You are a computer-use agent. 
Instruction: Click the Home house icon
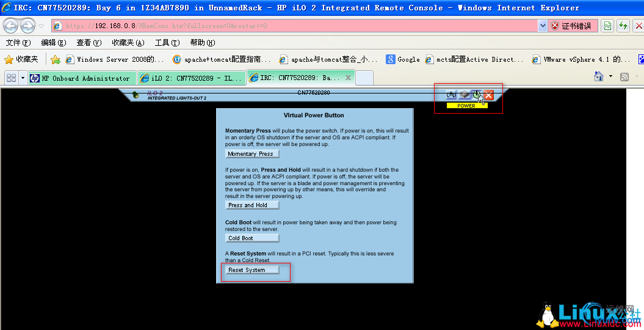coord(599,76)
